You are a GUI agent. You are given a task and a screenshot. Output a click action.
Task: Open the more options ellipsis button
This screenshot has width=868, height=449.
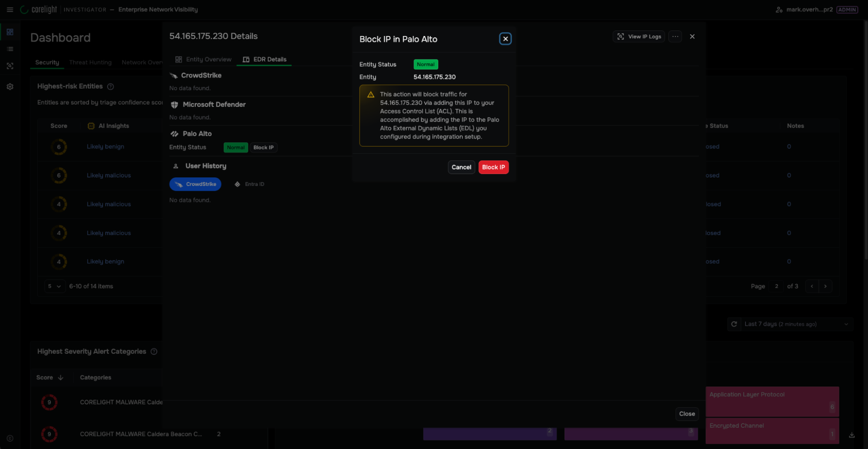675,37
